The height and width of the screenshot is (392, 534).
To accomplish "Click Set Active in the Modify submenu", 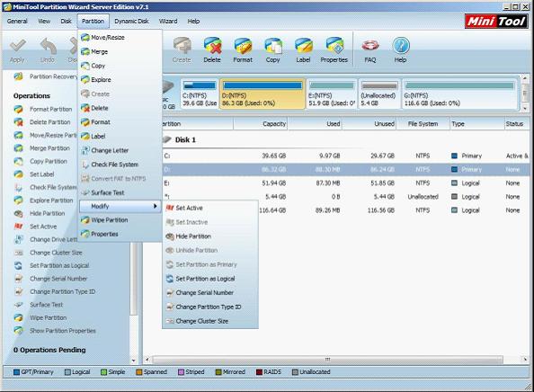I will 210,208.
